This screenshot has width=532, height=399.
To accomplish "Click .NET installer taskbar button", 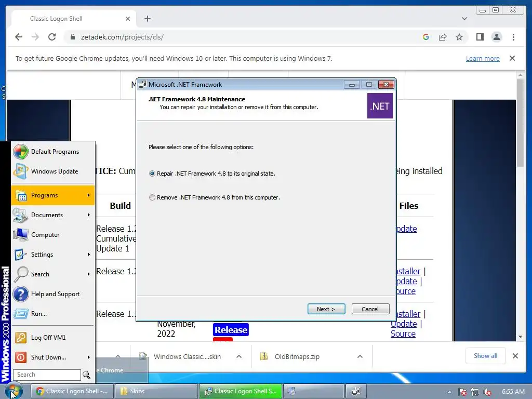I will tap(355, 391).
